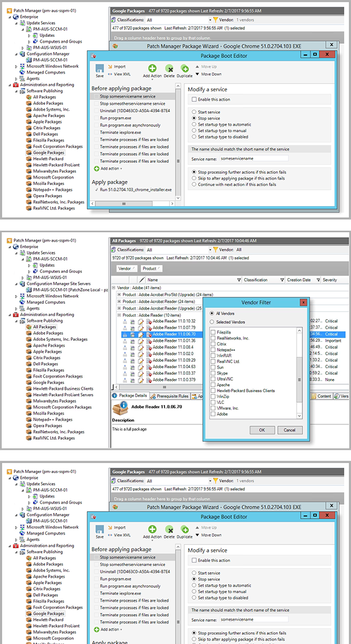The image size is (351, 644).
Task: Click the Content tab icon
Action: [314, 396]
